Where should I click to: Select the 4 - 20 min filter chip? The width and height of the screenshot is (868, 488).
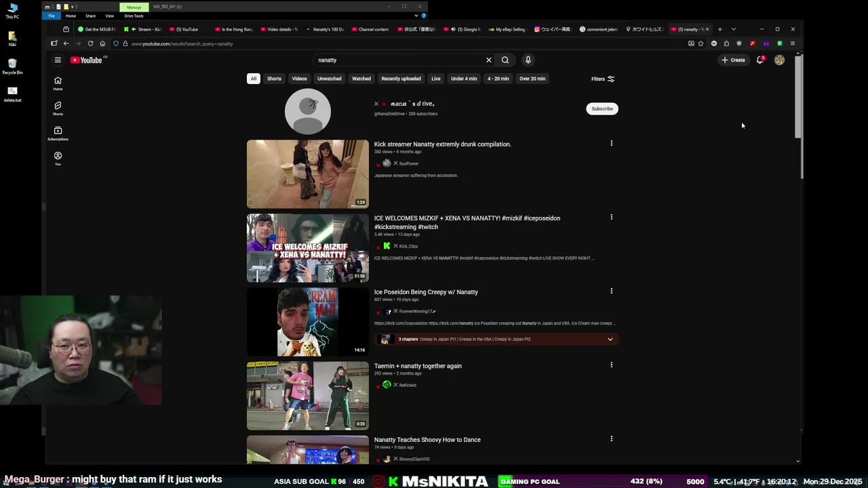pyautogui.click(x=498, y=79)
